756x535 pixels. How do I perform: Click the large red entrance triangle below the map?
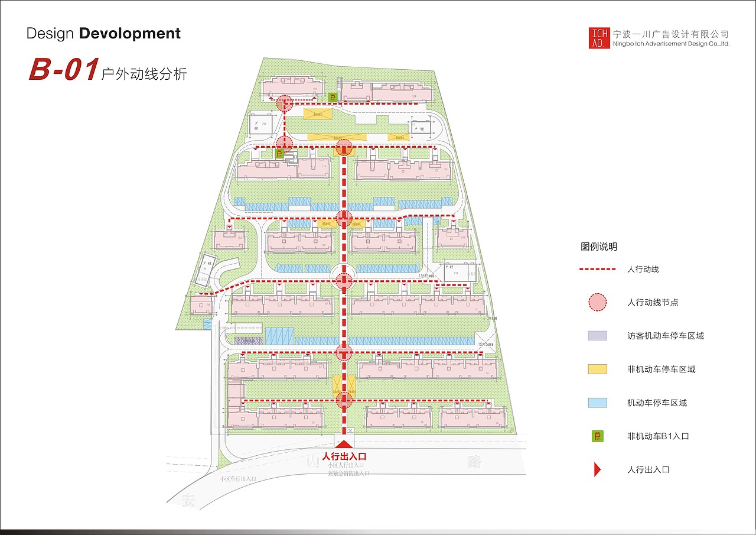click(x=344, y=443)
